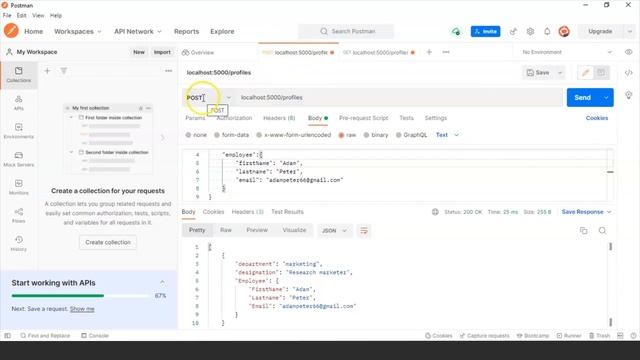This screenshot has width=640, height=360.
Task: Search within the response body
Action: [x=602, y=231]
